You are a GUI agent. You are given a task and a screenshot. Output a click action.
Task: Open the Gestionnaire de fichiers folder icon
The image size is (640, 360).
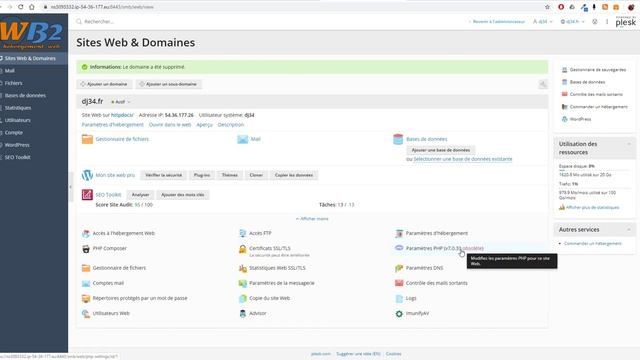[87, 139]
